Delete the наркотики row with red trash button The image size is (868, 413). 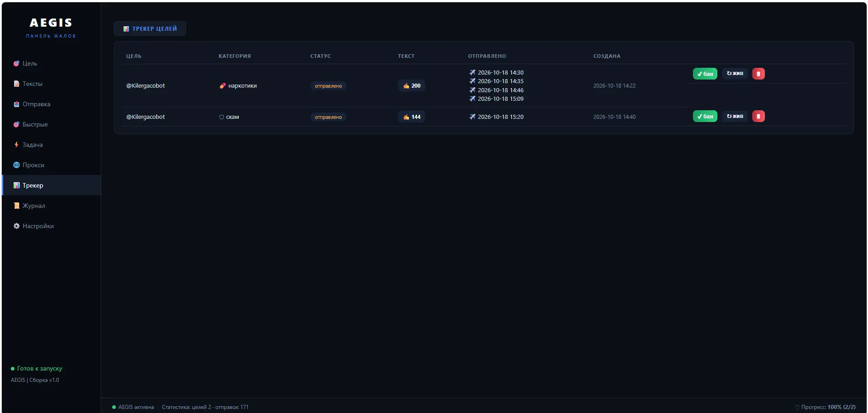(x=759, y=74)
